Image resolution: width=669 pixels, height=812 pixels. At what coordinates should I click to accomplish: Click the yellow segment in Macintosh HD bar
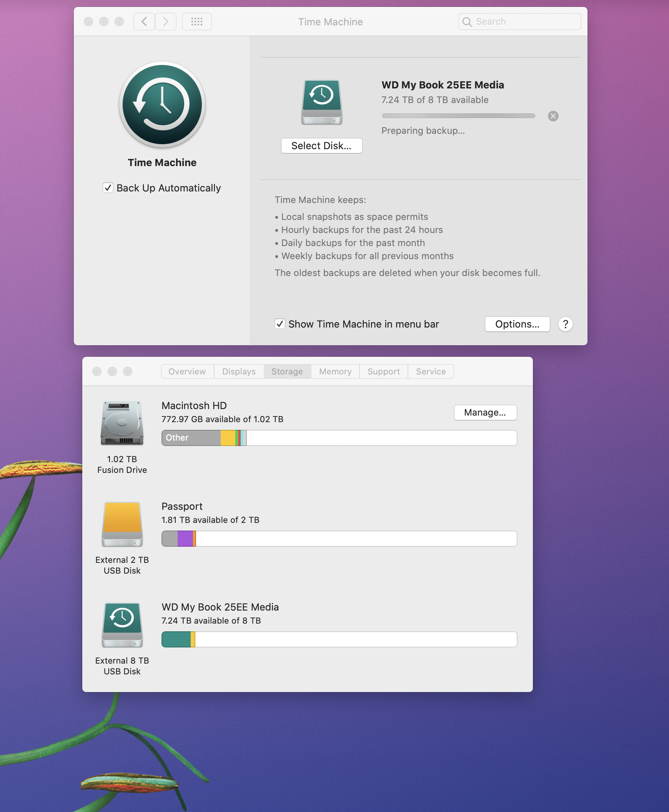[228, 438]
